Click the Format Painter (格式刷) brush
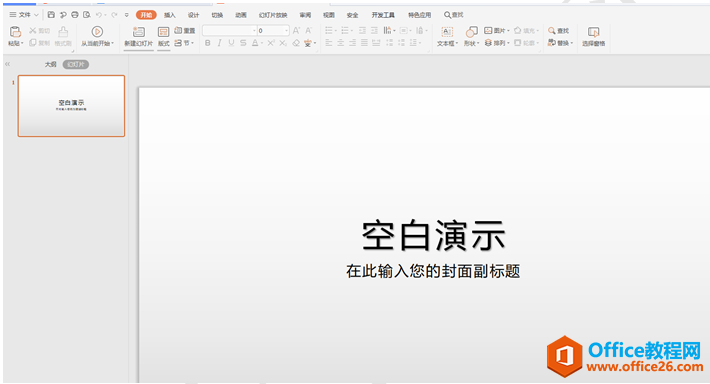This screenshot has width=710, height=384. (x=63, y=36)
